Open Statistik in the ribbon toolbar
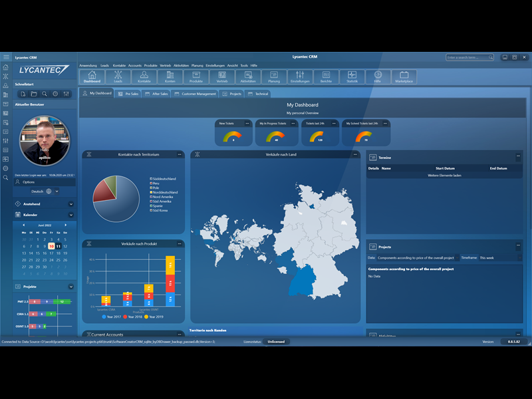 pos(352,77)
